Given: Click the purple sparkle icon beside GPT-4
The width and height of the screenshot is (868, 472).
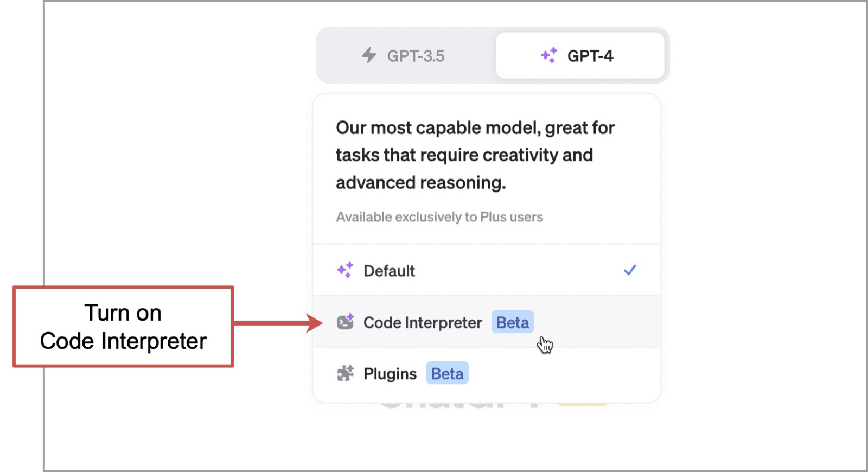Looking at the screenshot, I should (549, 55).
